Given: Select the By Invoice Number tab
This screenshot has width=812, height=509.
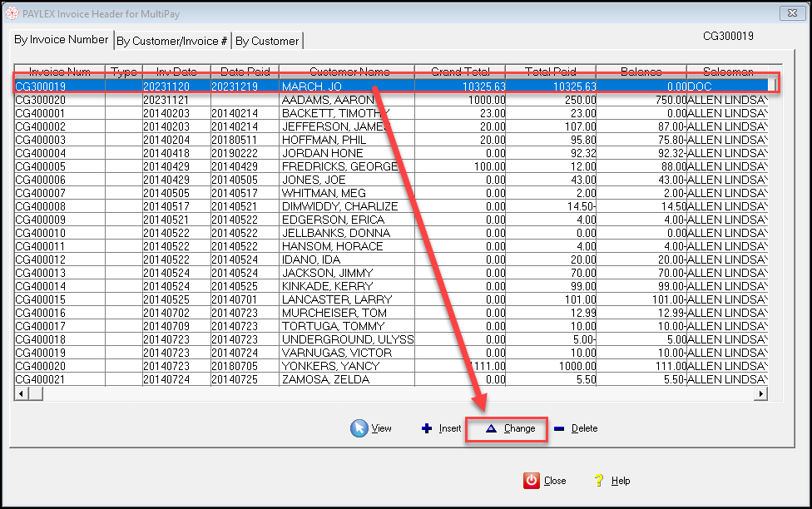Looking at the screenshot, I should (61, 39).
